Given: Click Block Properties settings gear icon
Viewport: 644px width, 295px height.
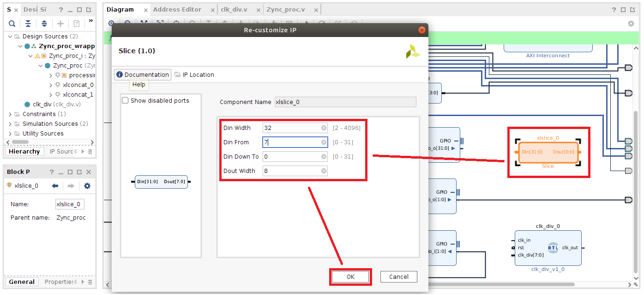Looking at the screenshot, I should point(87,186).
